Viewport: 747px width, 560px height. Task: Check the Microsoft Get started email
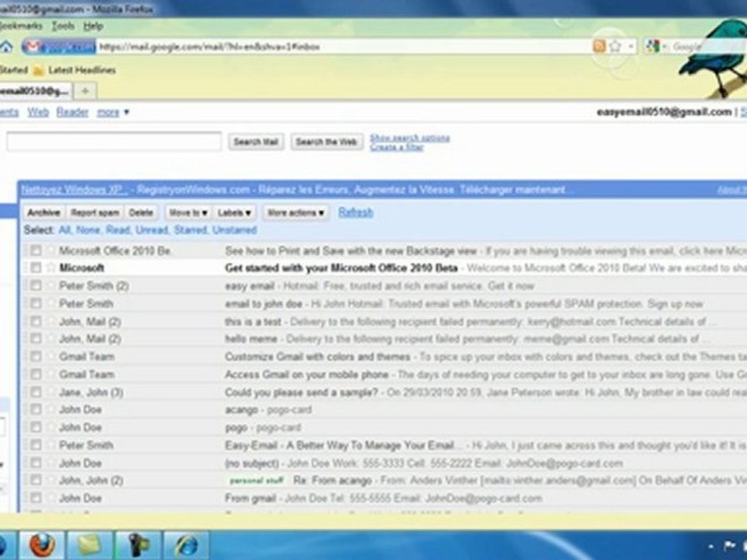[x=36, y=268]
